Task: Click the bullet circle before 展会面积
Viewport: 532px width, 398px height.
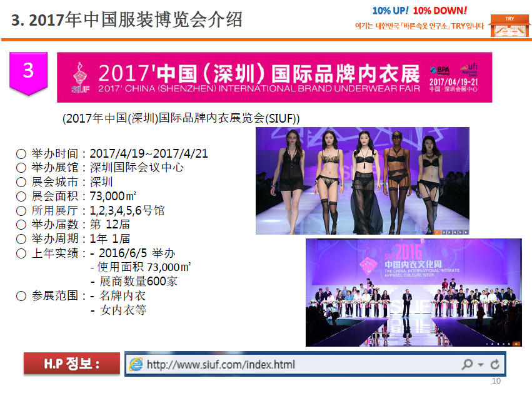Action: [x=21, y=196]
